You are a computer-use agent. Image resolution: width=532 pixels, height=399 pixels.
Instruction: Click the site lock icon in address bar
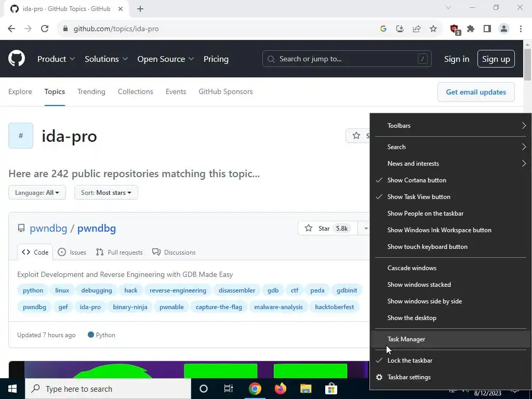pyautogui.click(x=65, y=29)
